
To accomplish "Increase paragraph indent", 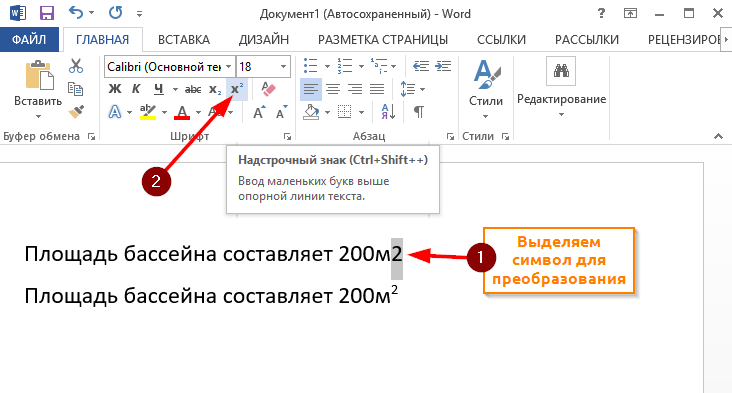I will pos(443,66).
